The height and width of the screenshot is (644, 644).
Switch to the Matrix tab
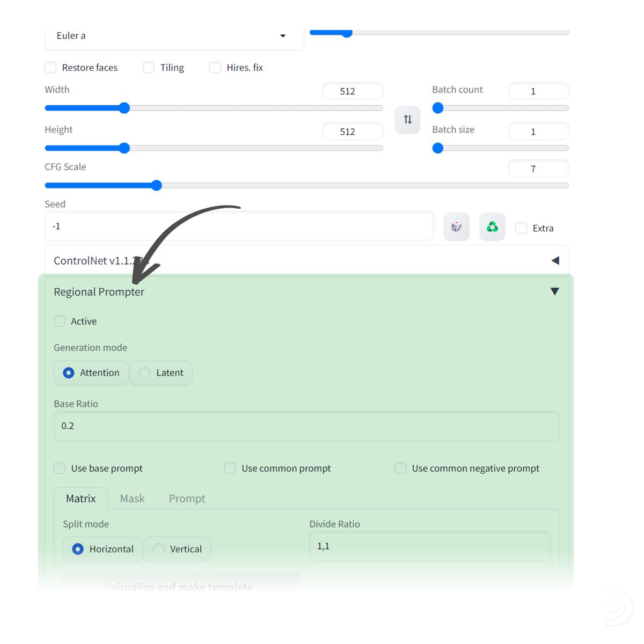coord(81,499)
